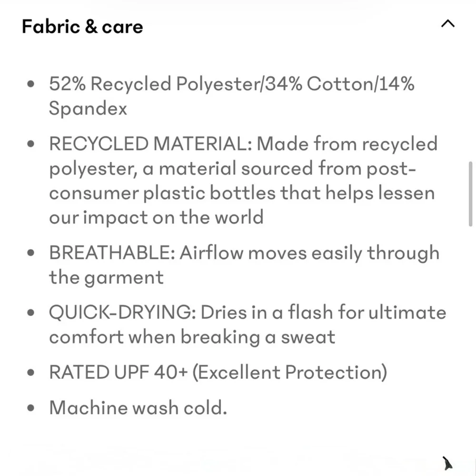Click the "(Excellent Protection)" text
The height and width of the screenshot is (476, 476).
click(x=289, y=372)
